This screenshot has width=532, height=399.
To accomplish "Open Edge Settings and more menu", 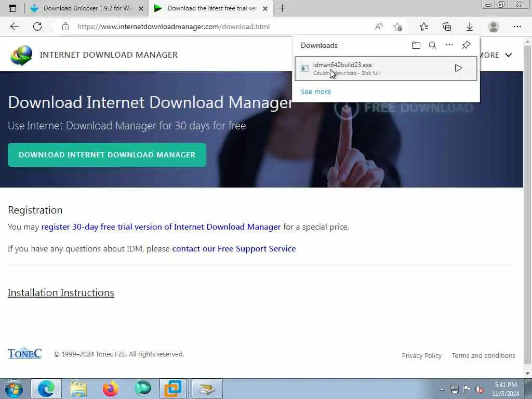I will (x=517, y=26).
